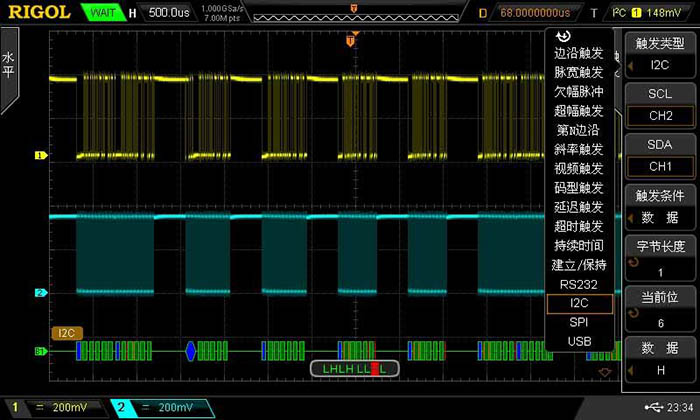The height and width of the screenshot is (420, 700).
Task: Select the cyan channel 2 ground marker
Action: 41,293
